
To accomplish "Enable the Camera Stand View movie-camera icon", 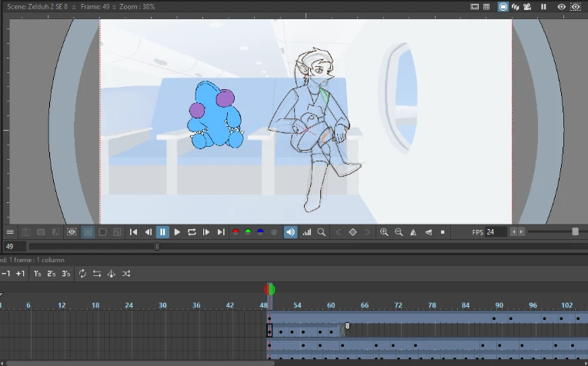I will tap(527, 7).
